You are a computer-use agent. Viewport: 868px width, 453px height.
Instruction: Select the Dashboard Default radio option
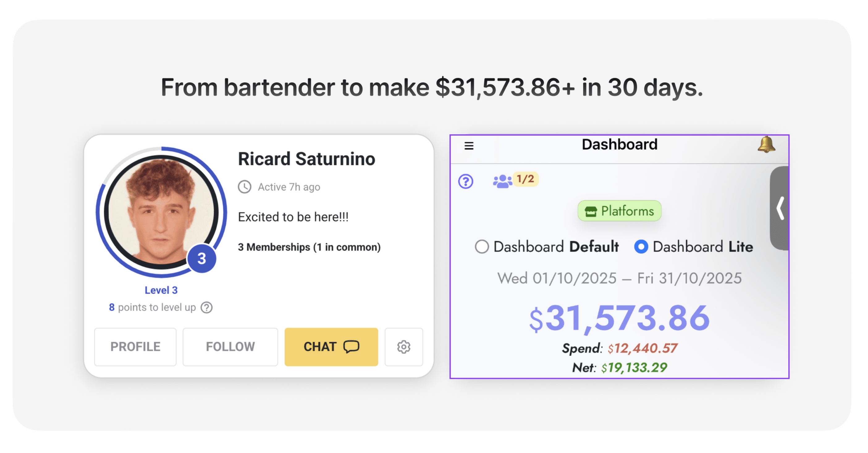pos(482,247)
